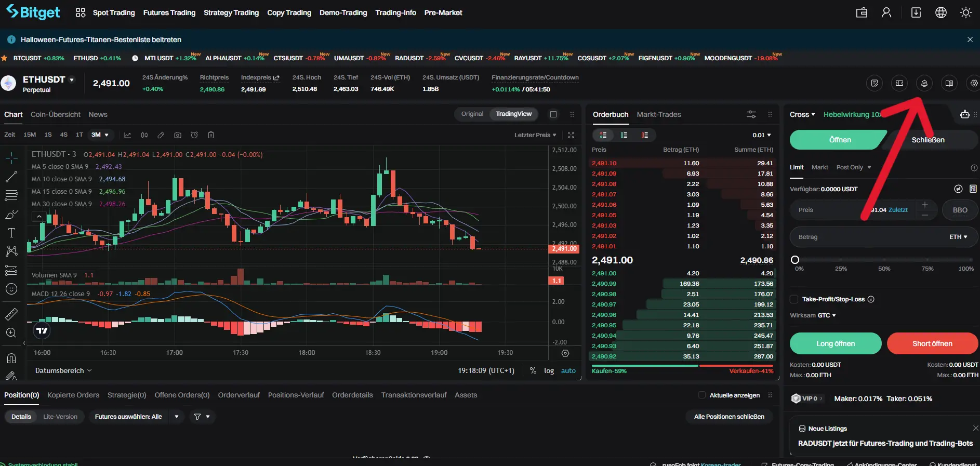Switch chart to TradingView mode
This screenshot has width=980, height=466.
513,114
